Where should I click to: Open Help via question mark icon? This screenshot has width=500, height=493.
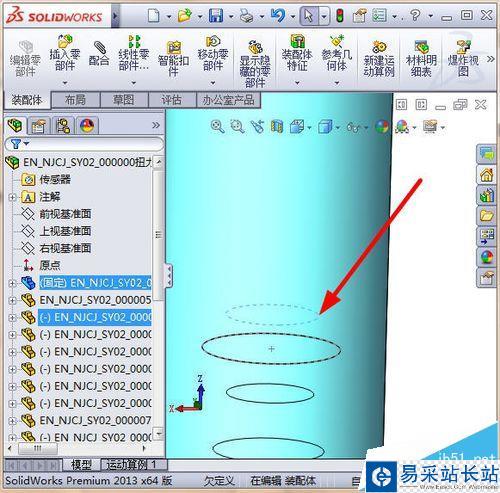coord(415,15)
